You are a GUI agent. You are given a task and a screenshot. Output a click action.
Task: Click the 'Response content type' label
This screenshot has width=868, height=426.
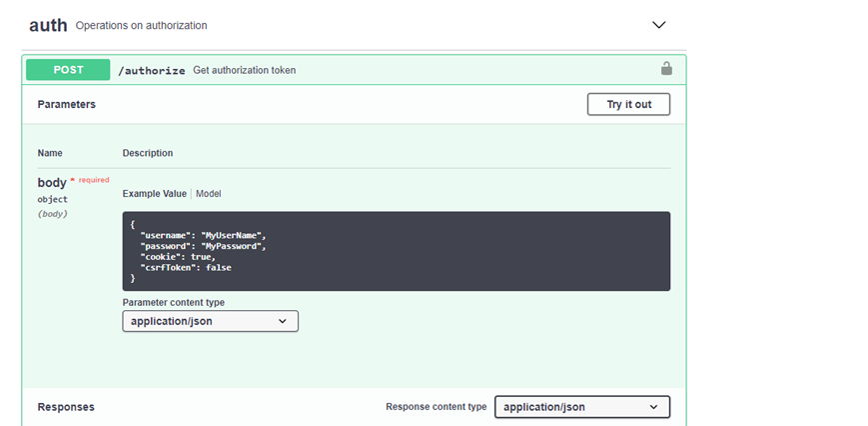tap(436, 407)
